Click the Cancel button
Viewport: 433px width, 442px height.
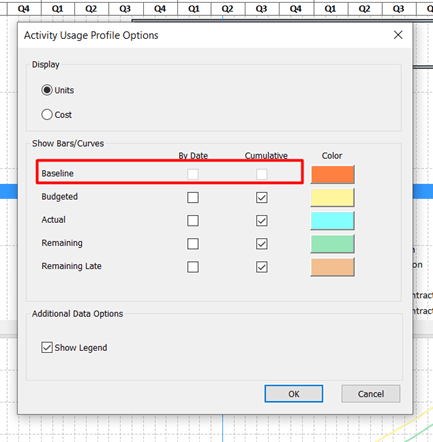coord(371,394)
